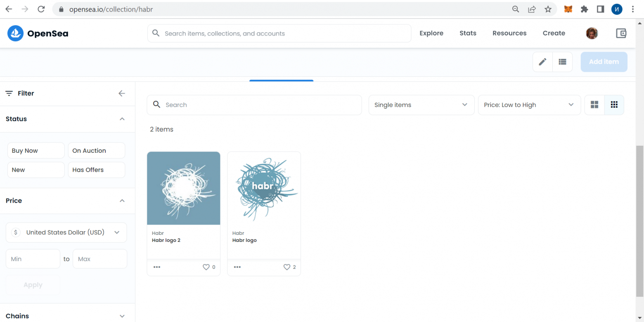Open more options on Habr logo 2 card

click(157, 267)
